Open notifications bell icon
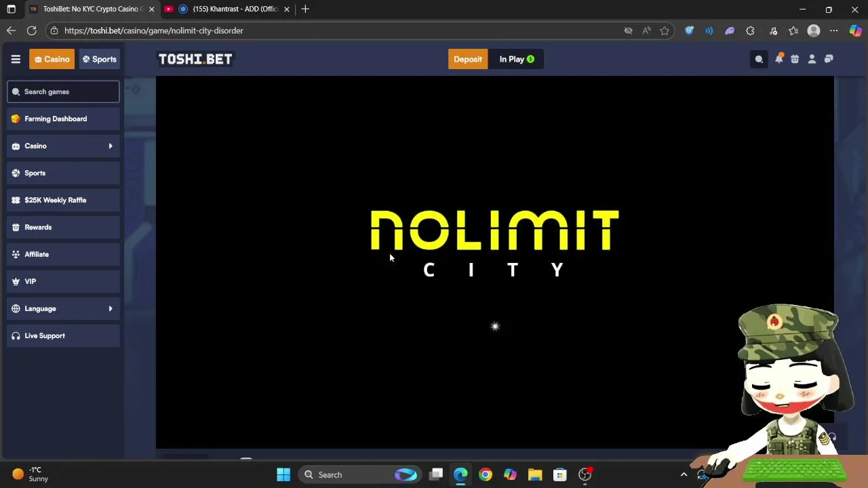This screenshot has height=488, width=868. click(x=778, y=59)
